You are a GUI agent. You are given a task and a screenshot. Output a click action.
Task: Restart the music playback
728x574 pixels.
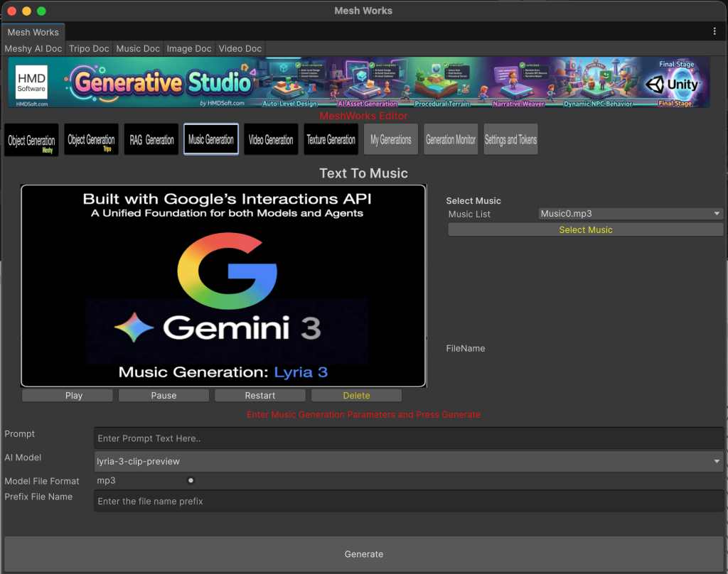260,396
